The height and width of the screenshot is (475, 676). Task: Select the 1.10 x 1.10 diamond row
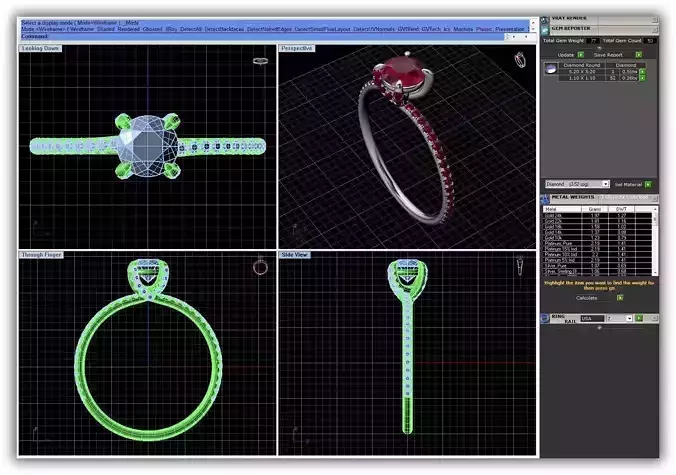coord(599,78)
